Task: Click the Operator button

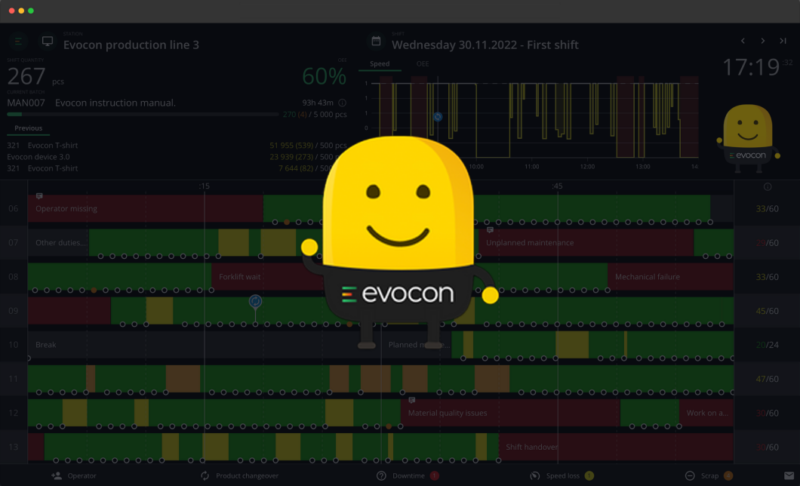Action: click(x=74, y=476)
